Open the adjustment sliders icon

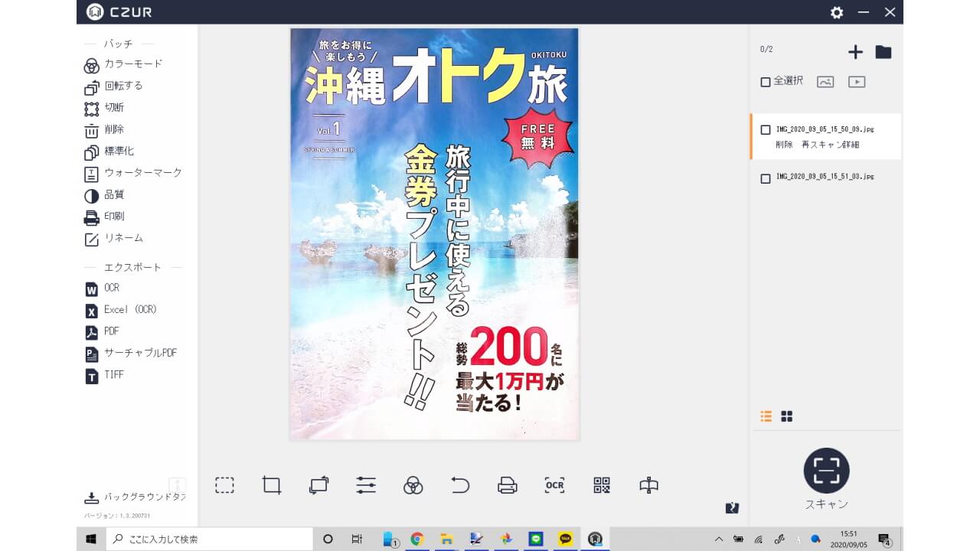coord(366,485)
